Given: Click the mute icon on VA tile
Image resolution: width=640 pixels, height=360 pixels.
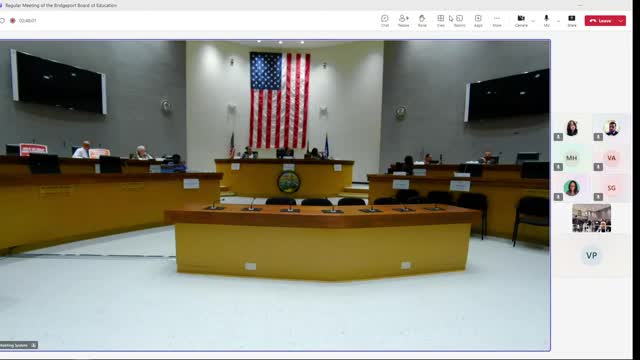Looking at the screenshot, I should pos(598,167).
